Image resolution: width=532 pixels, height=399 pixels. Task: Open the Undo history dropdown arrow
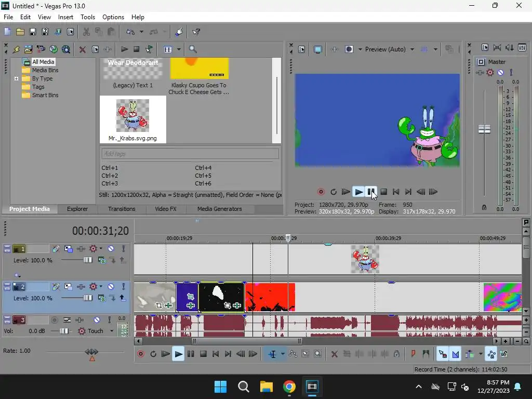[141, 32]
